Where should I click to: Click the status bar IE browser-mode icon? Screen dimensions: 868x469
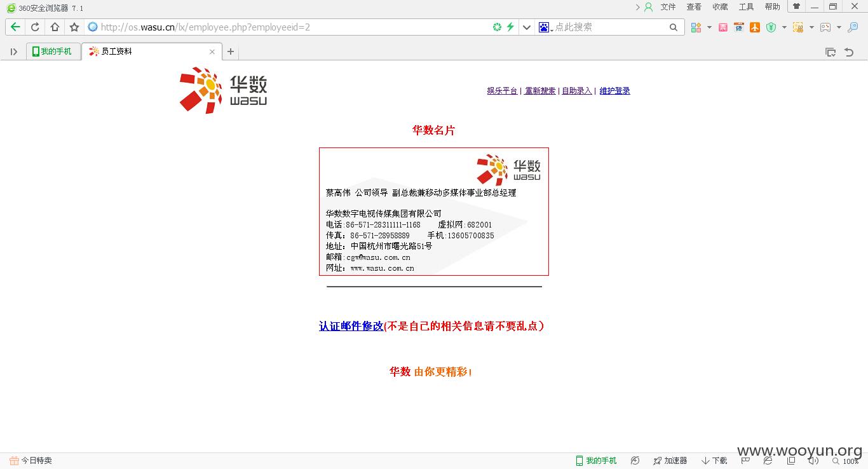(x=768, y=461)
